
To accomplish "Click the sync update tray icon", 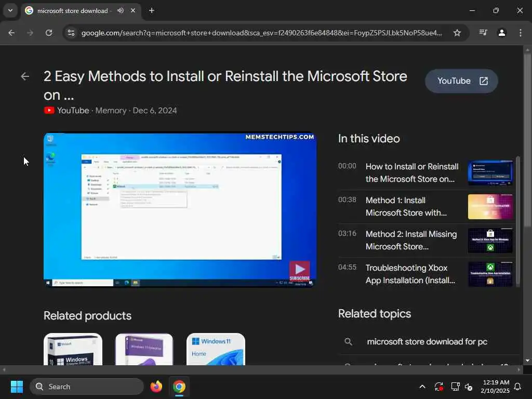I will coord(438,387).
